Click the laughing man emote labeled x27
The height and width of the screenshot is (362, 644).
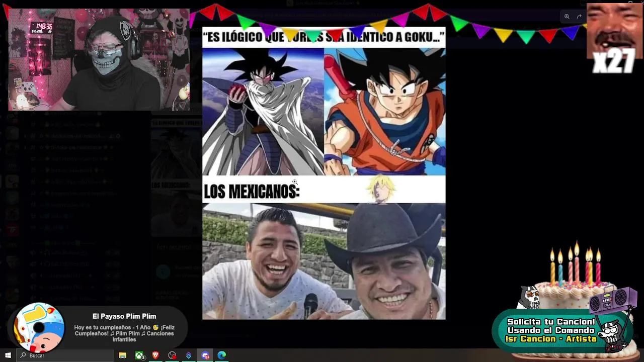pyautogui.click(x=614, y=38)
